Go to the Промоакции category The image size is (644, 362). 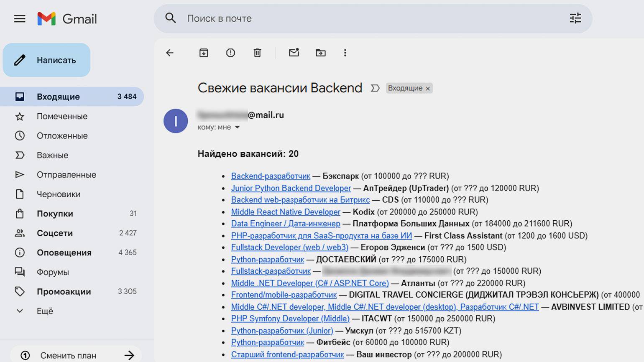[x=64, y=292]
